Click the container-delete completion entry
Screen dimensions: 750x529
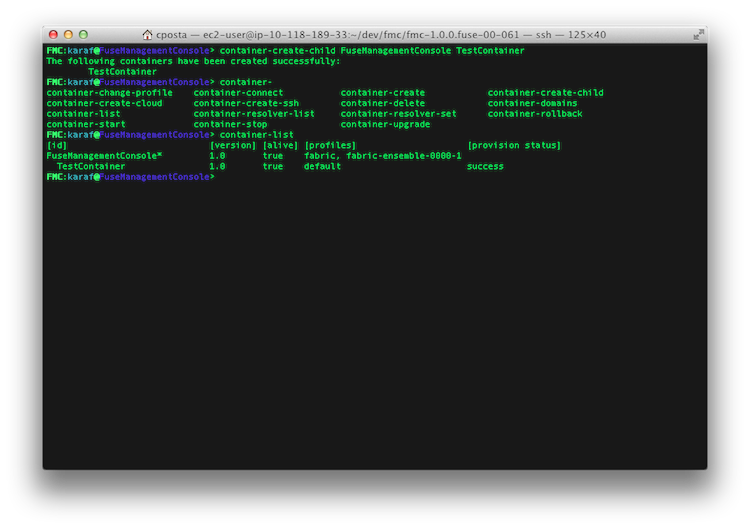tap(383, 103)
